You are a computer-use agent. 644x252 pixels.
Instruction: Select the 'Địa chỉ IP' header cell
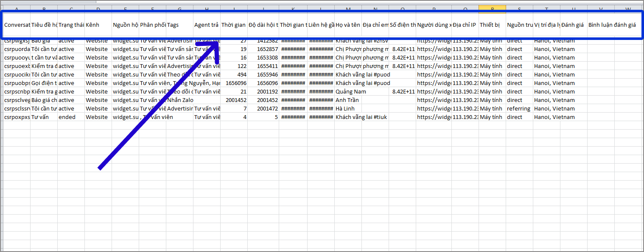click(x=465, y=25)
